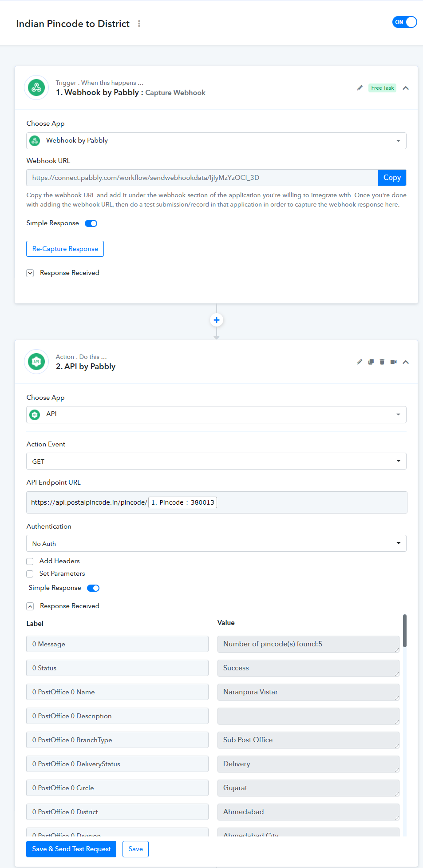Screen dimensions: 423x868
Task: Click the Gujarat value field
Action: [308, 788]
